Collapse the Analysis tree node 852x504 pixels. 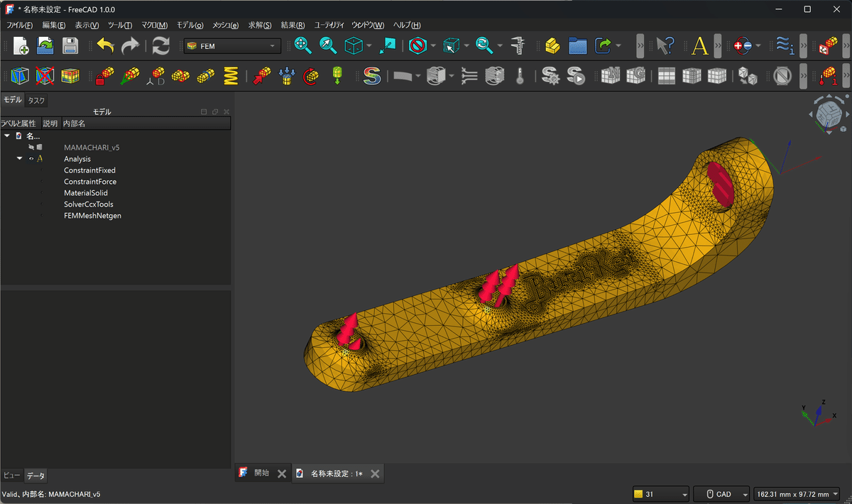coord(20,159)
